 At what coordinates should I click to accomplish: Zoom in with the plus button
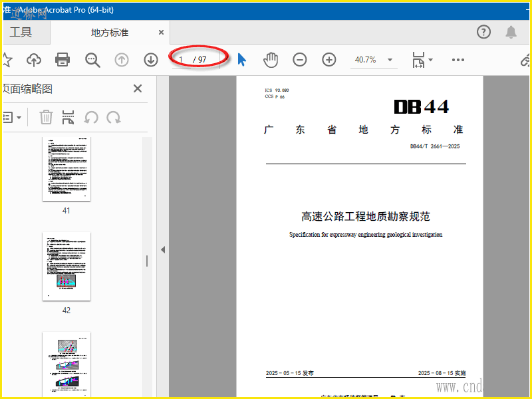(329, 60)
